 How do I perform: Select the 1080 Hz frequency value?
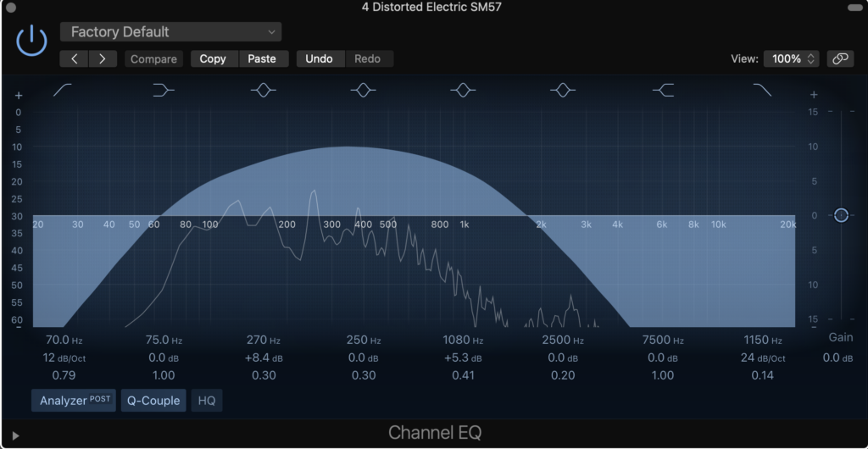[x=464, y=340]
